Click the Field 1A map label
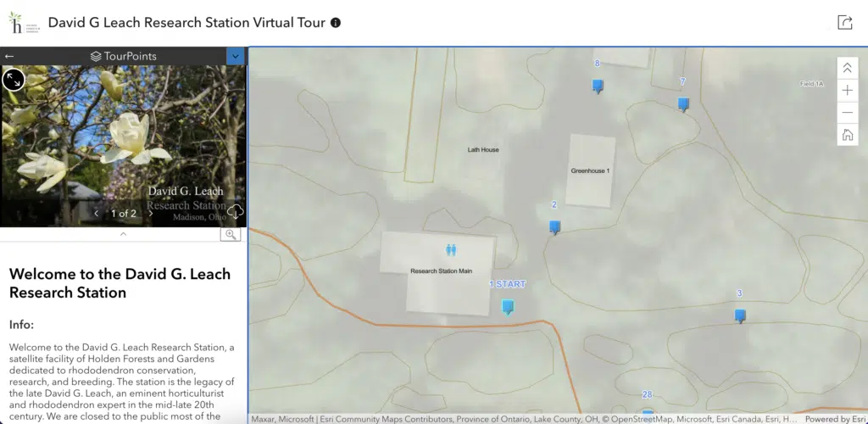This screenshot has width=868, height=424. coord(811,84)
